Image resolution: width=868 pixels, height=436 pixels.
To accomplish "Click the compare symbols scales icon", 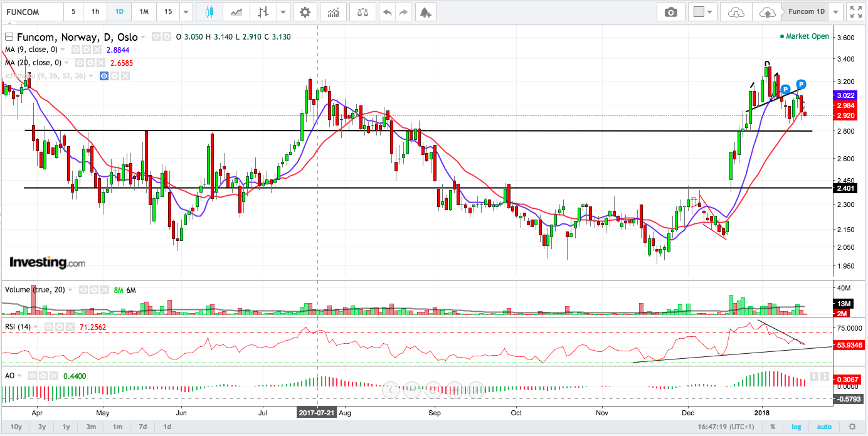I will pyautogui.click(x=363, y=12).
